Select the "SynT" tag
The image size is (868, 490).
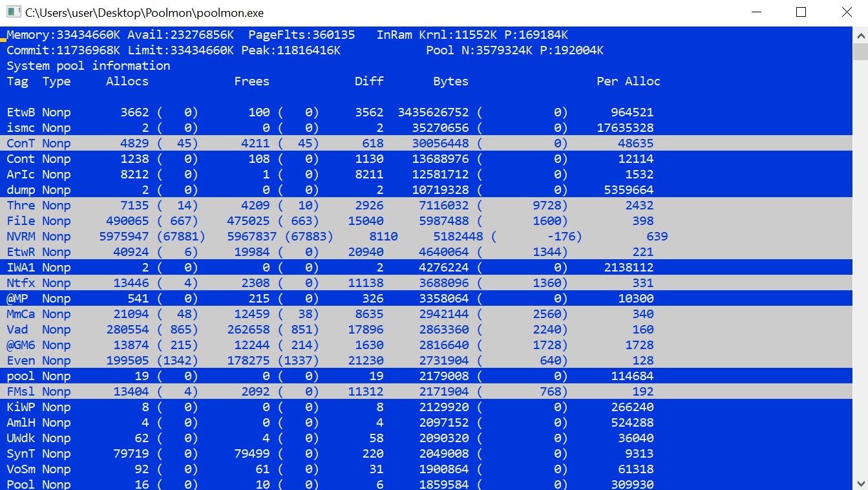tap(21, 454)
